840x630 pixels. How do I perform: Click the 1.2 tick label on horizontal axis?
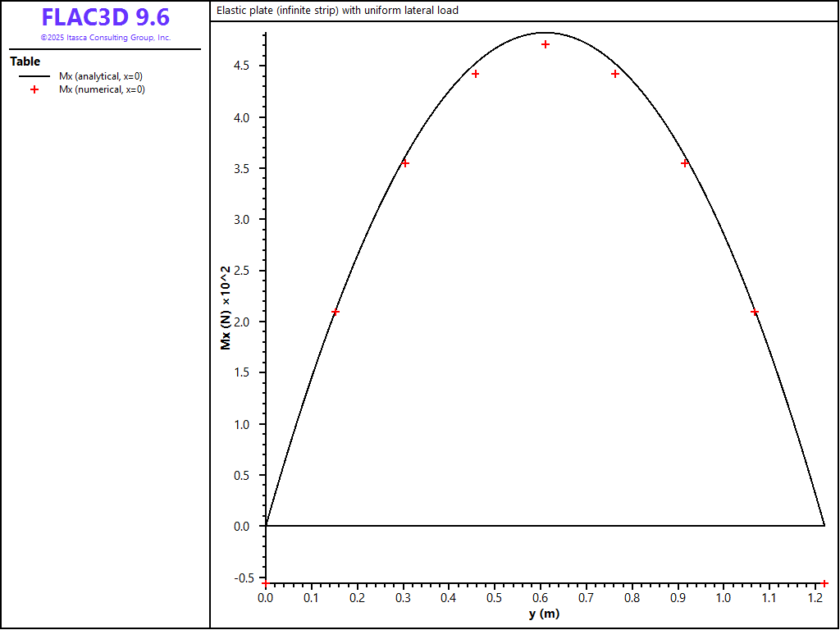pyautogui.click(x=814, y=598)
